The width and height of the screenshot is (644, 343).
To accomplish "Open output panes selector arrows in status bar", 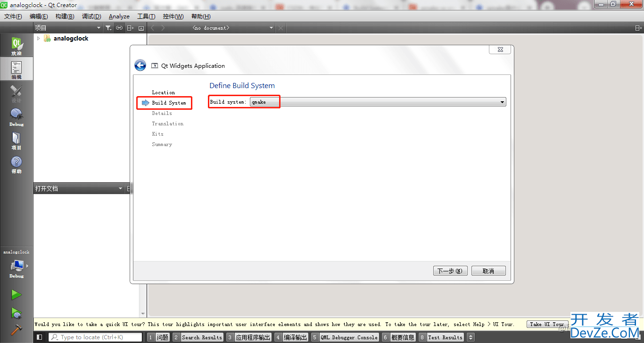I will point(471,337).
